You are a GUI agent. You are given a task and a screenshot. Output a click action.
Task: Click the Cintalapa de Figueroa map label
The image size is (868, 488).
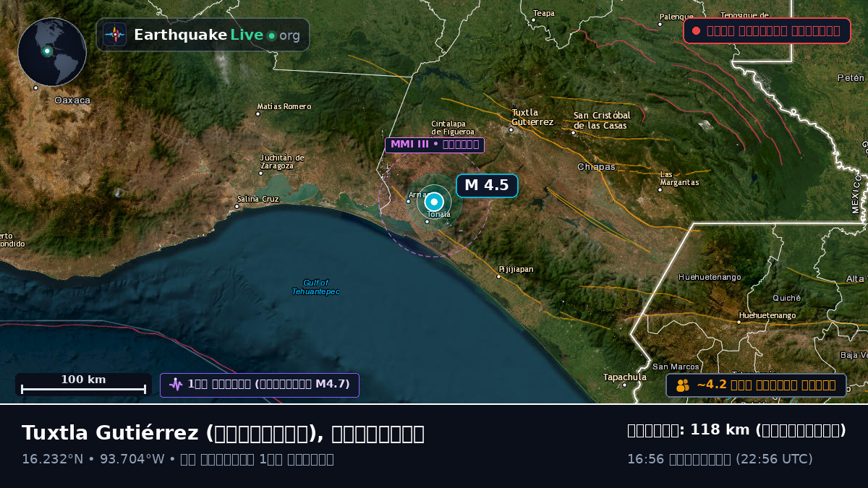tap(453, 127)
